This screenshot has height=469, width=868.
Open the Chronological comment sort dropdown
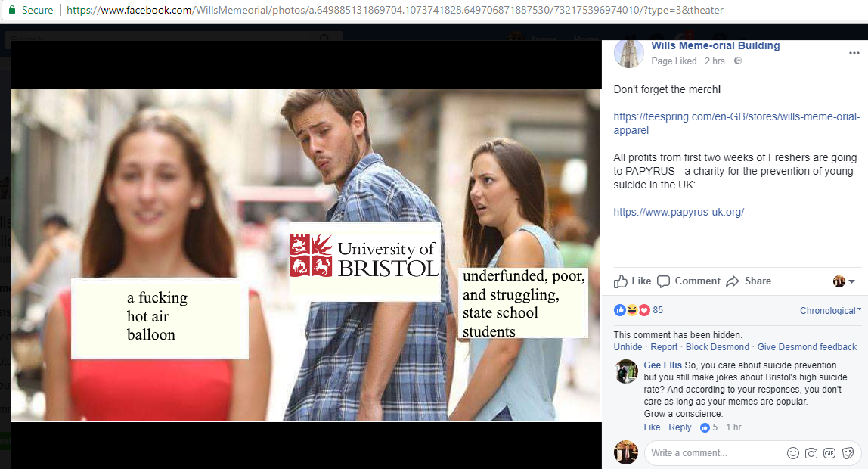coord(830,311)
